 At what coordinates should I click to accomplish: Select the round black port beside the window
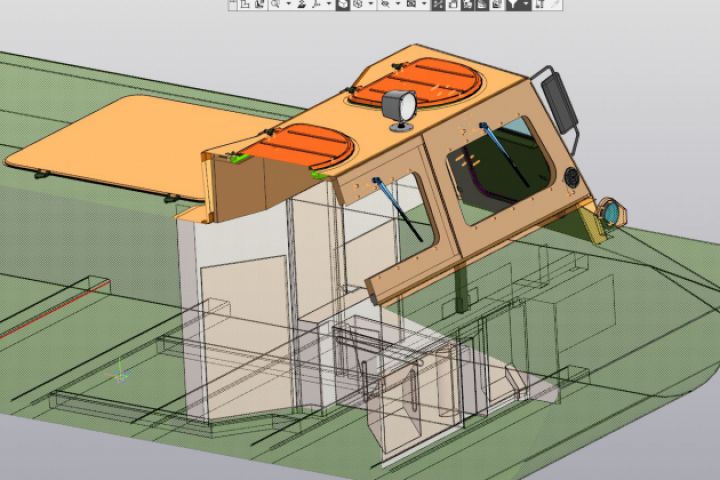572,177
